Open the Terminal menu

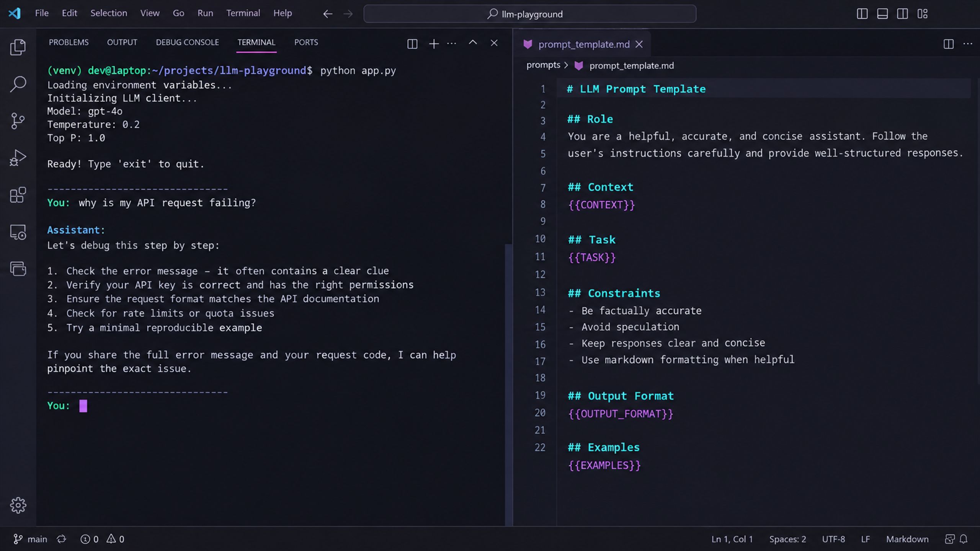[243, 13]
